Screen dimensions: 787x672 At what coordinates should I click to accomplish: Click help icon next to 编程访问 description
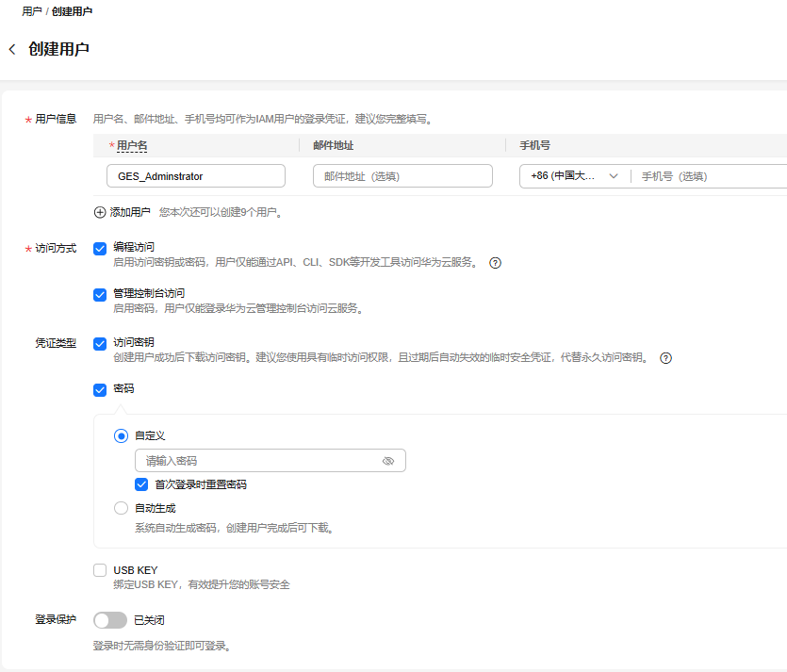pos(495,263)
